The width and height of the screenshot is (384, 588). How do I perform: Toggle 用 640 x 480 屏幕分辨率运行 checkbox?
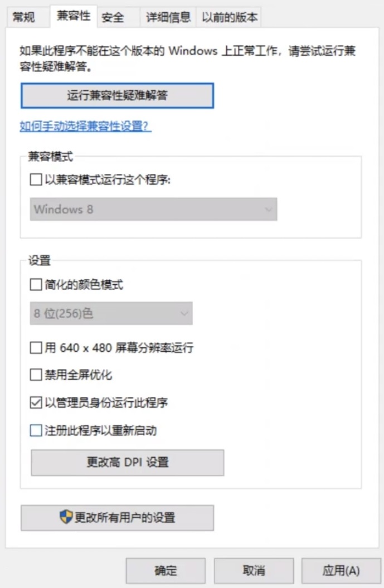coord(36,348)
